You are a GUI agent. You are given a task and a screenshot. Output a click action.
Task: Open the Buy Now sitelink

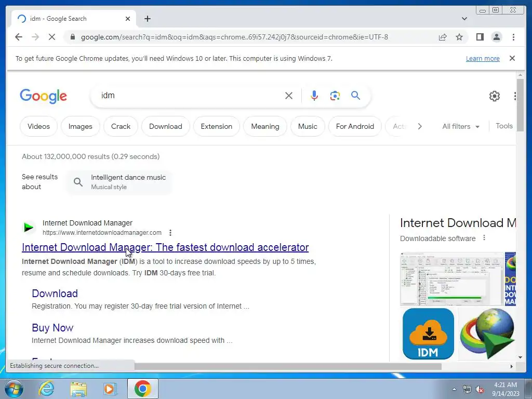pyautogui.click(x=52, y=328)
